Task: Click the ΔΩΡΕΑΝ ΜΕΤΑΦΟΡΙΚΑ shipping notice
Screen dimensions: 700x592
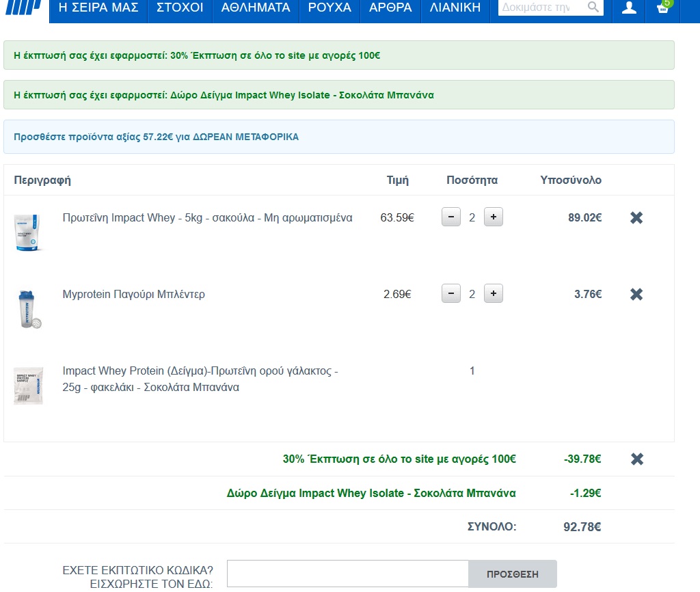Action: [x=339, y=137]
